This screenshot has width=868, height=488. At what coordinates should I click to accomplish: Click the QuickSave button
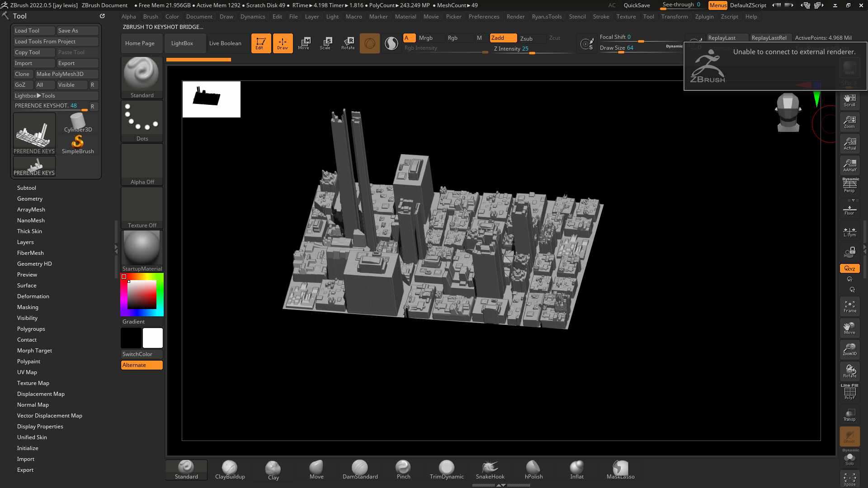pyautogui.click(x=637, y=5)
